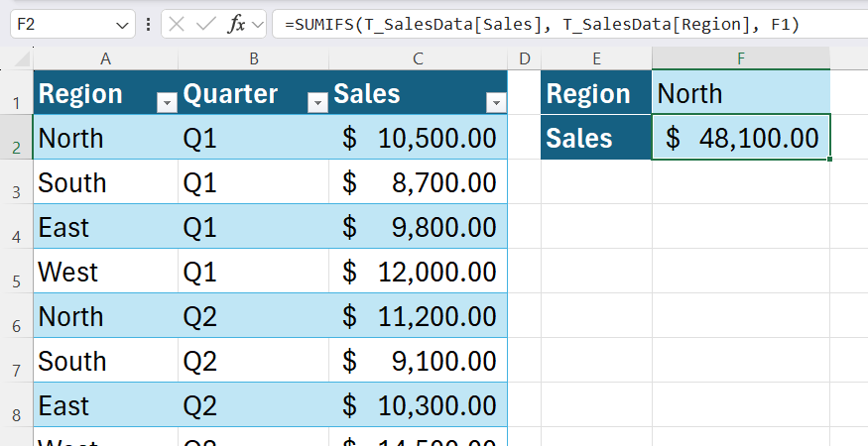Select the Q1 cell in West row
Image resolution: width=868 pixels, height=446 pixels.
[254, 272]
